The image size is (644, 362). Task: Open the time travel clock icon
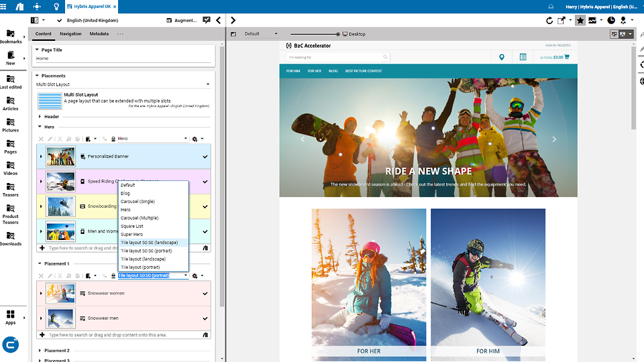click(x=611, y=20)
